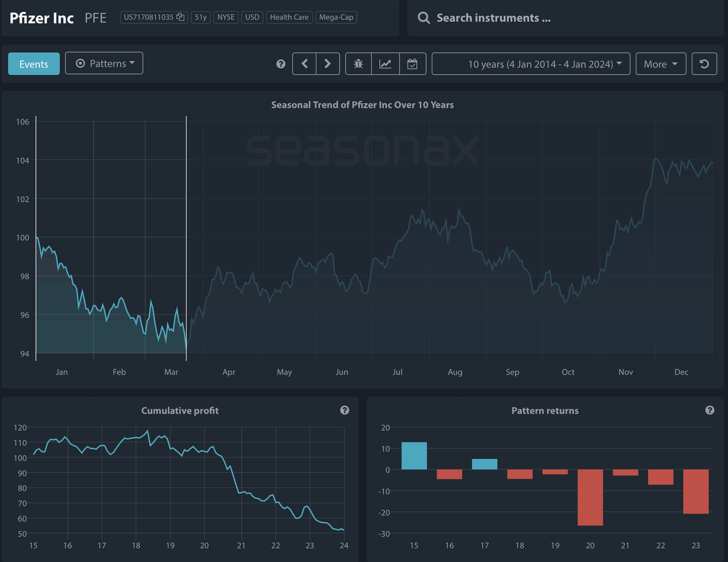This screenshot has width=728, height=562.
Task: Click the Pfizer Inc title
Action: point(41,18)
